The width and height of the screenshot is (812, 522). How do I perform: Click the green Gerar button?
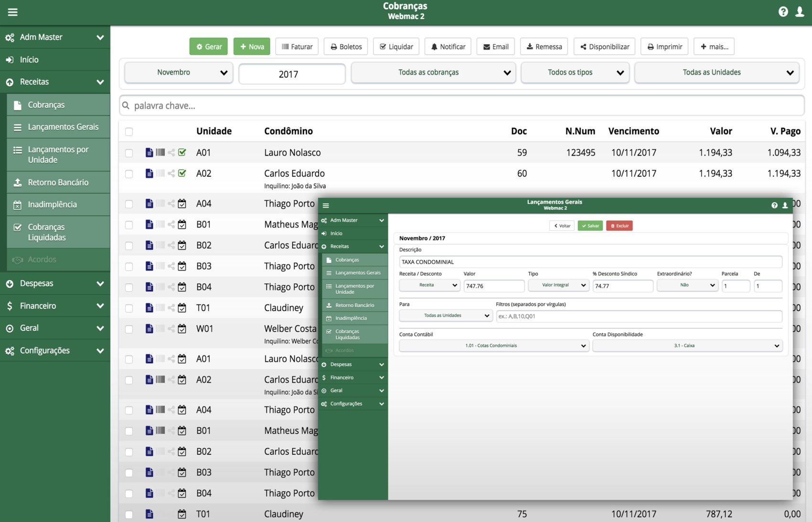tap(209, 47)
